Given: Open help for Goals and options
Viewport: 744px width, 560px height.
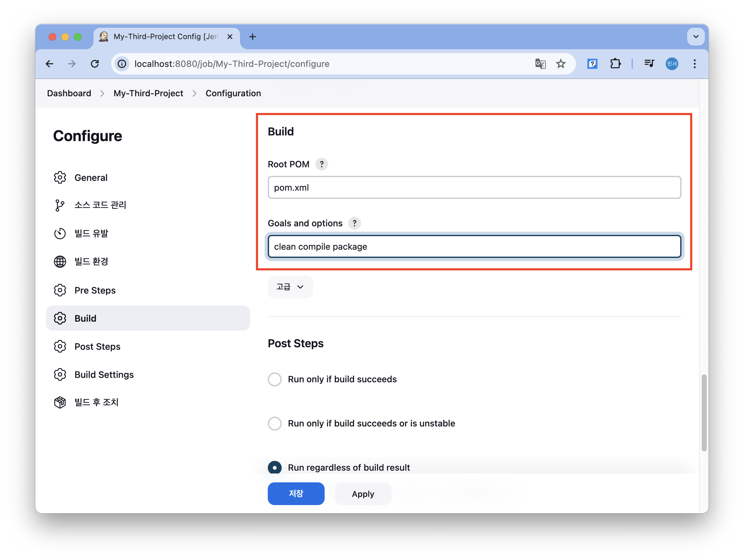Looking at the screenshot, I should (x=354, y=223).
